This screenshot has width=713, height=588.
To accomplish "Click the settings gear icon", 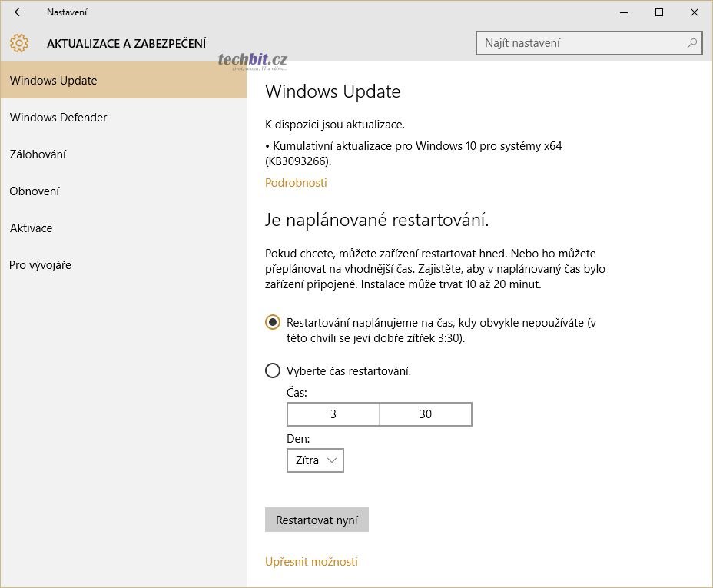I will [19, 43].
